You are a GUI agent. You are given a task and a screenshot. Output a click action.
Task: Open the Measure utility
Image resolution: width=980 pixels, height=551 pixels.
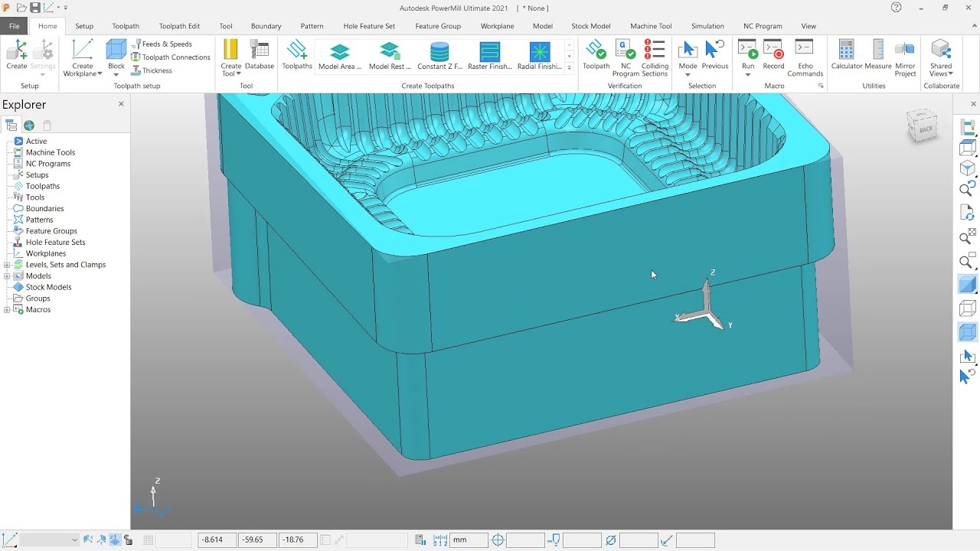(878, 57)
